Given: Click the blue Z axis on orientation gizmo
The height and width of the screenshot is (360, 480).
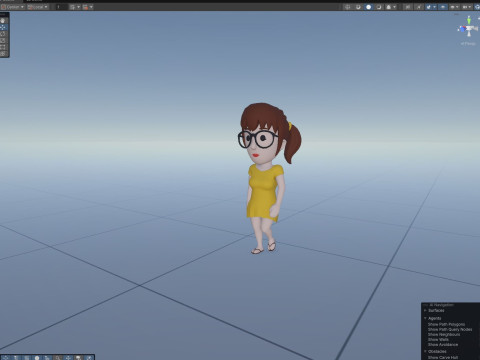Looking at the screenshot, I should coord(462,29).
